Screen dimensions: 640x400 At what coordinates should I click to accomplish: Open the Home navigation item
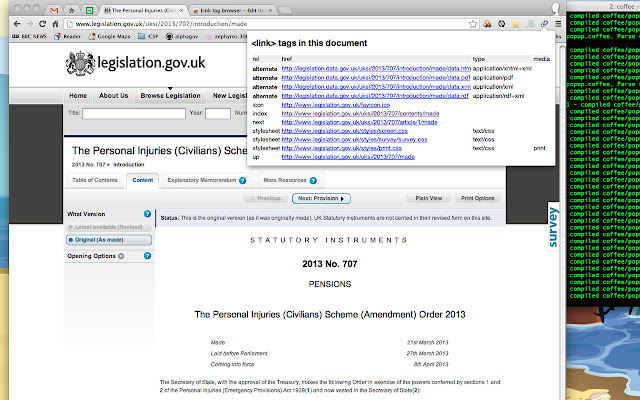(x=78, y=96)
